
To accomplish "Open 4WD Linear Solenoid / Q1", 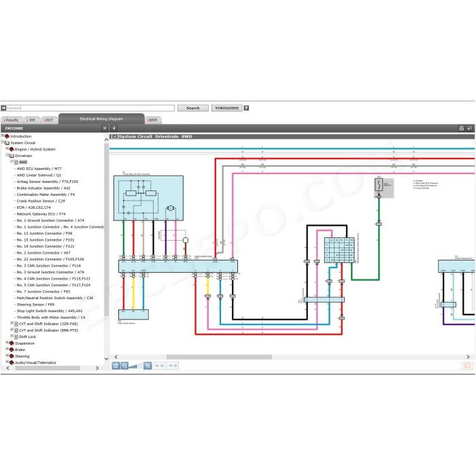I will (x=39, y=175).
